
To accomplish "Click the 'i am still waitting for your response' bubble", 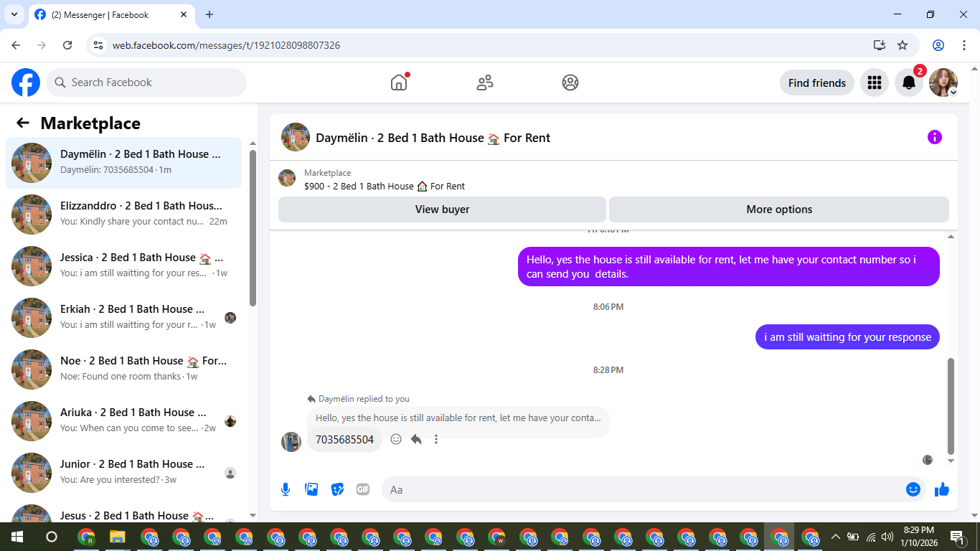I will click(x=847, y=337).
